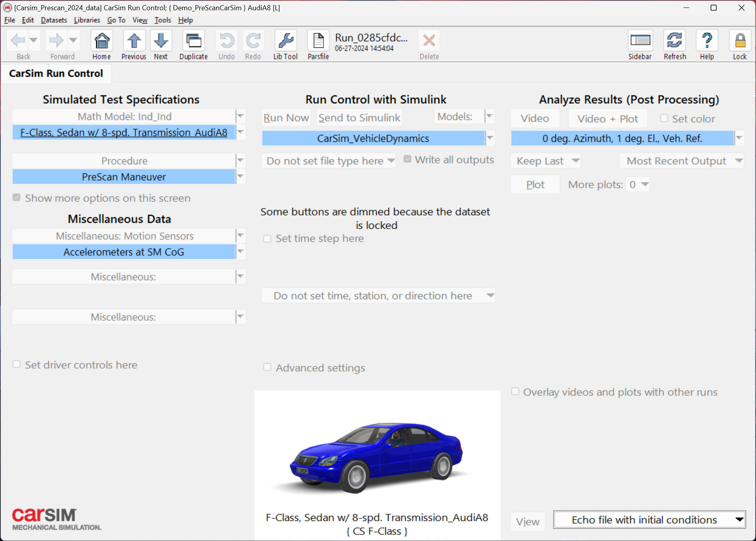Enable Set time step here checkbox
The image size is (756, 541).
(x=267, y=239)
